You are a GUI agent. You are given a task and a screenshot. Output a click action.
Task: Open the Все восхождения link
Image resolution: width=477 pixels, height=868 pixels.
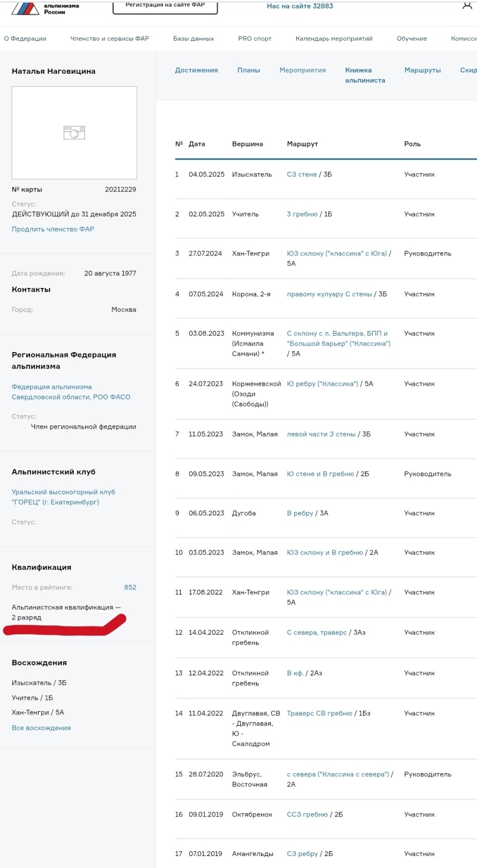pyautogui.click(x=41, y=727)
